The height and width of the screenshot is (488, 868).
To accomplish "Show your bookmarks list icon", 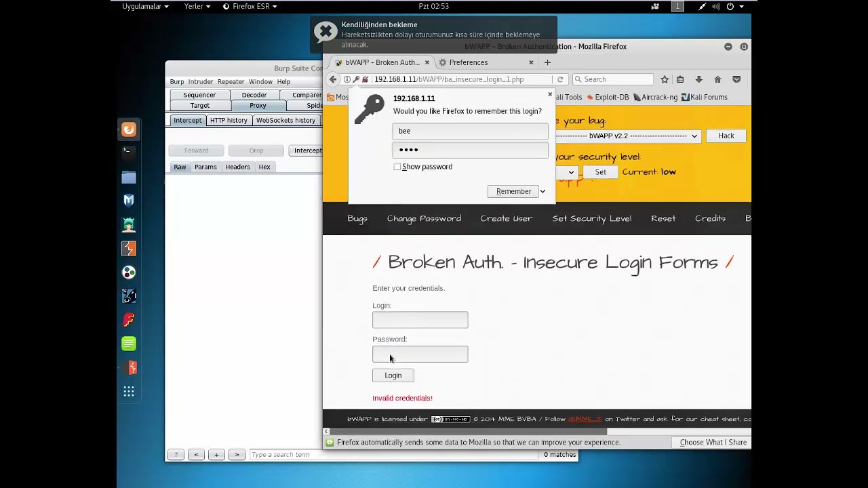I will pyautogui.click(x=680, y=79).
